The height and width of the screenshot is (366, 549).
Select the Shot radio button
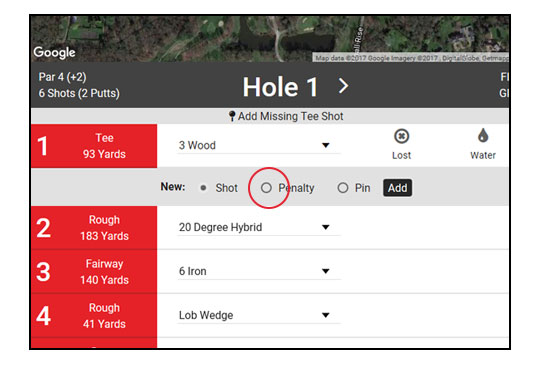[x=203, y=188]
